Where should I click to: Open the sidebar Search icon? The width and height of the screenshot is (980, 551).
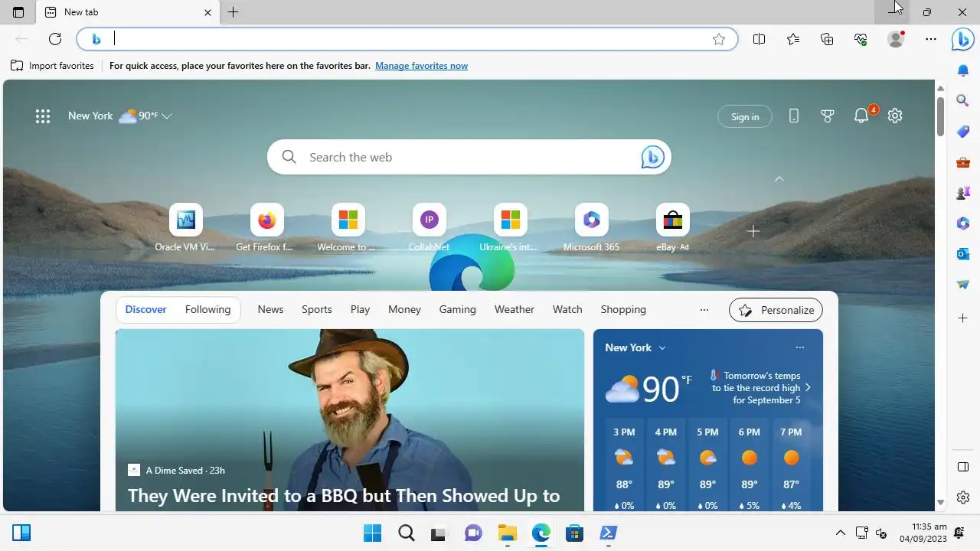(963, 100)
